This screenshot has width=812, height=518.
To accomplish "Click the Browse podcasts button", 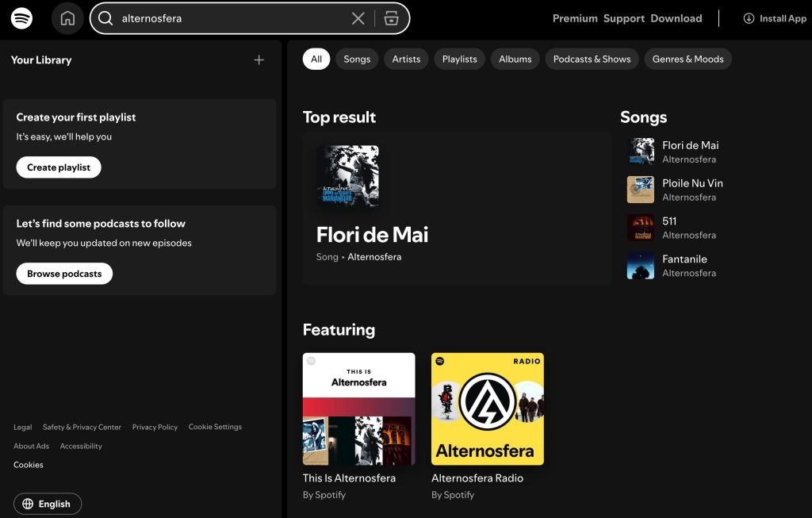I will click(x=64, y=274).
